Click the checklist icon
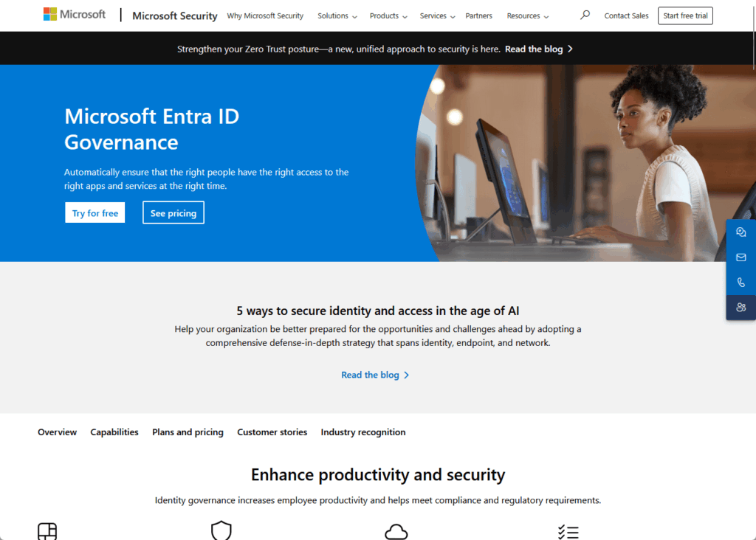Viewport: 756px width, 540px height. coord(568,532)
